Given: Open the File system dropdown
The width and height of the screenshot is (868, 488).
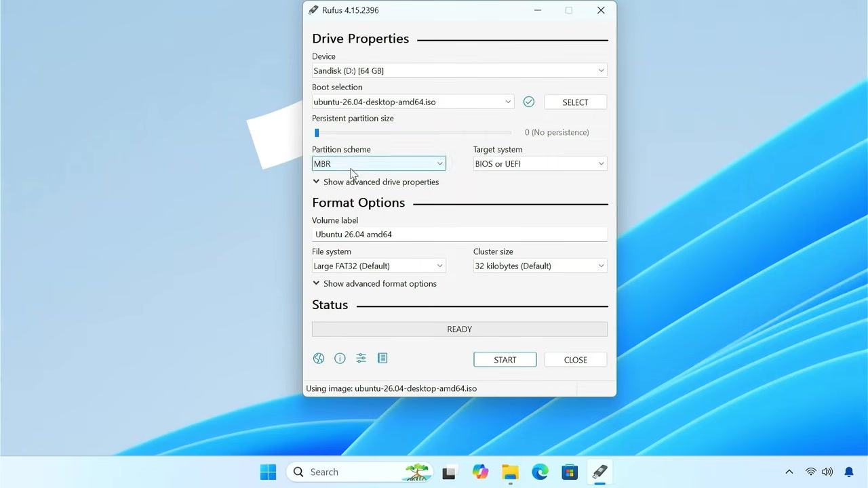Looking at the screenshot, I should click(x=379, y=266).
